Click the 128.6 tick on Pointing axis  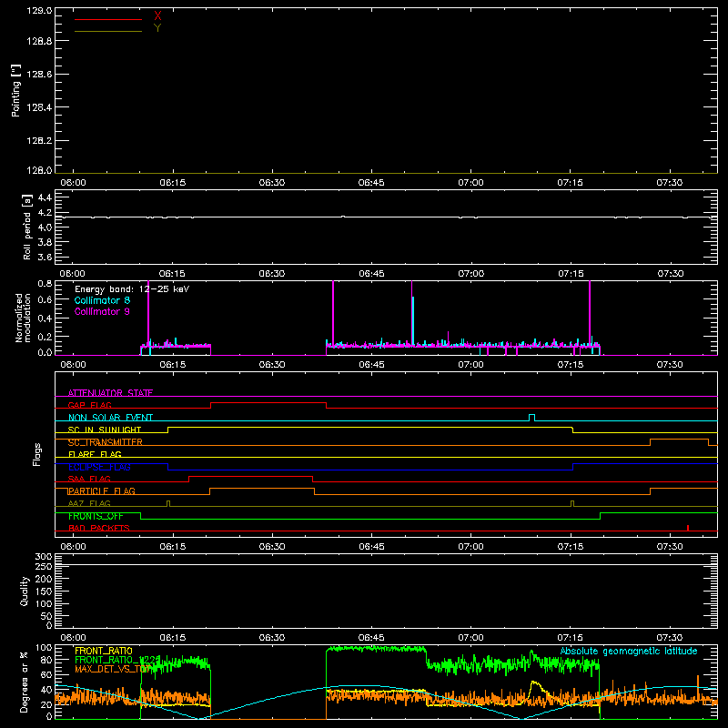pos(39,75)
